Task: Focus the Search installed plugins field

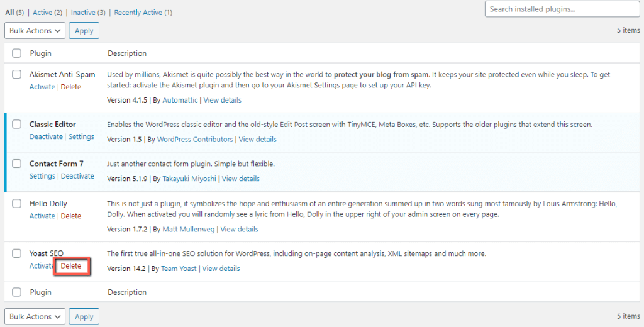Action: [562, 9]
